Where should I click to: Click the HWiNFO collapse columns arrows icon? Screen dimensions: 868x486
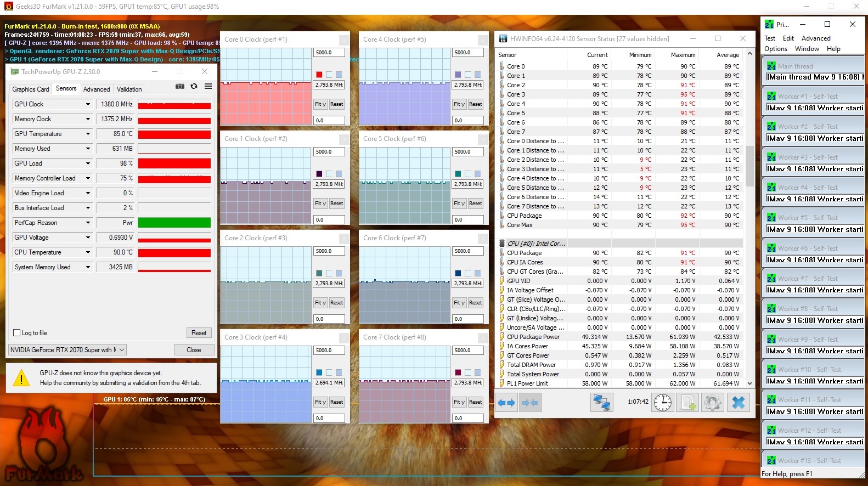pos(530,403)
